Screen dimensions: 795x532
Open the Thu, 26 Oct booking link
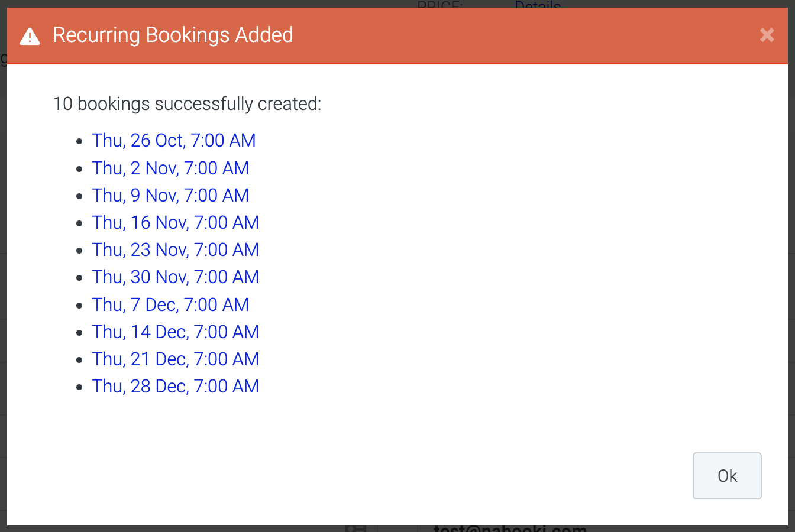pos(173,141)
